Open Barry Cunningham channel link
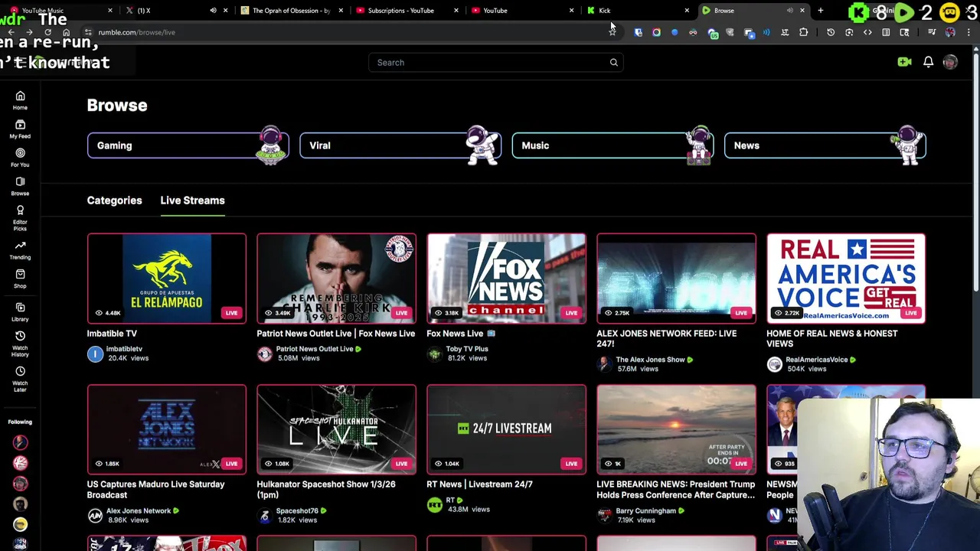 point(645,510)
